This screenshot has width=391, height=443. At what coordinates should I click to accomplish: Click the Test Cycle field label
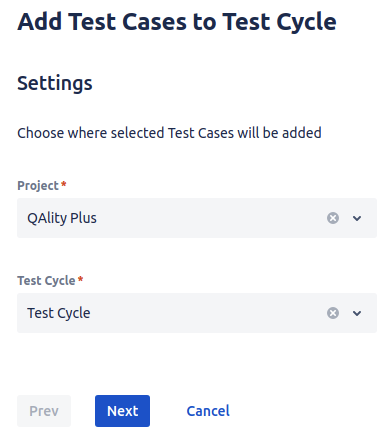click(46, 281)
